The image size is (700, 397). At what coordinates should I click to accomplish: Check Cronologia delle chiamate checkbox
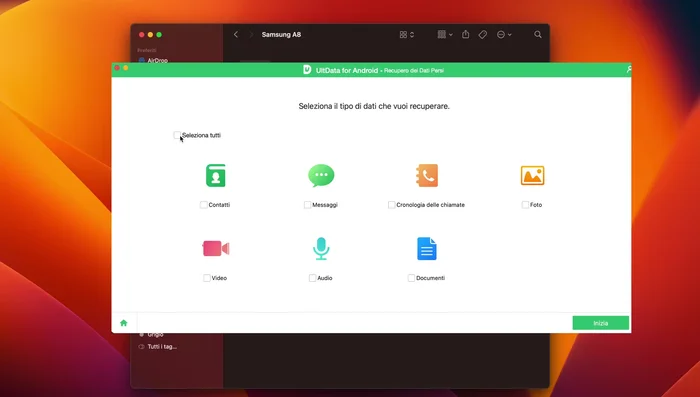pos(392,205)
